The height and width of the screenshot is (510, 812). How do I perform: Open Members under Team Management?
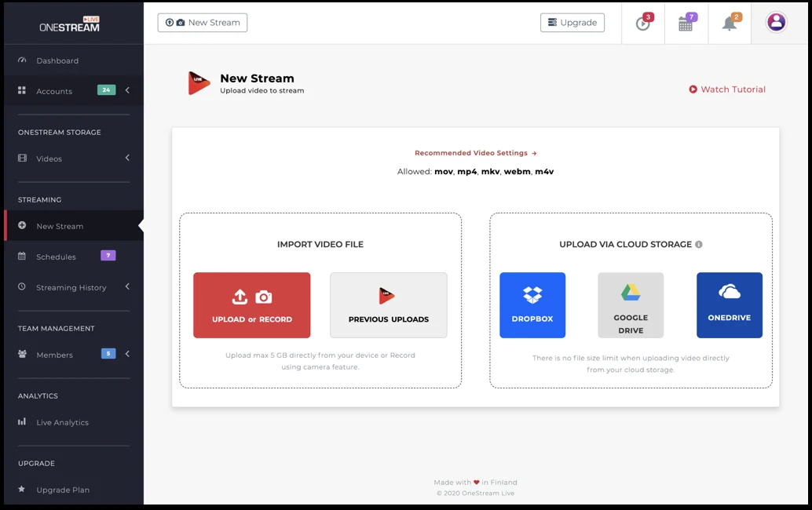click(74, 355)
